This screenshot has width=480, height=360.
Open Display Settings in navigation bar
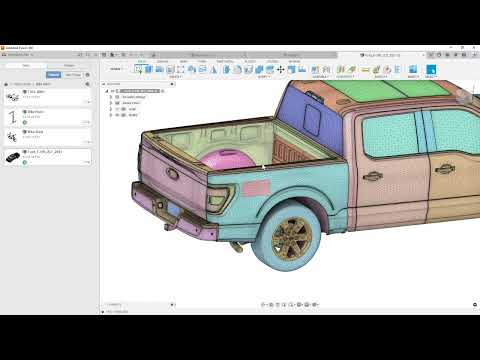point(299,304)
